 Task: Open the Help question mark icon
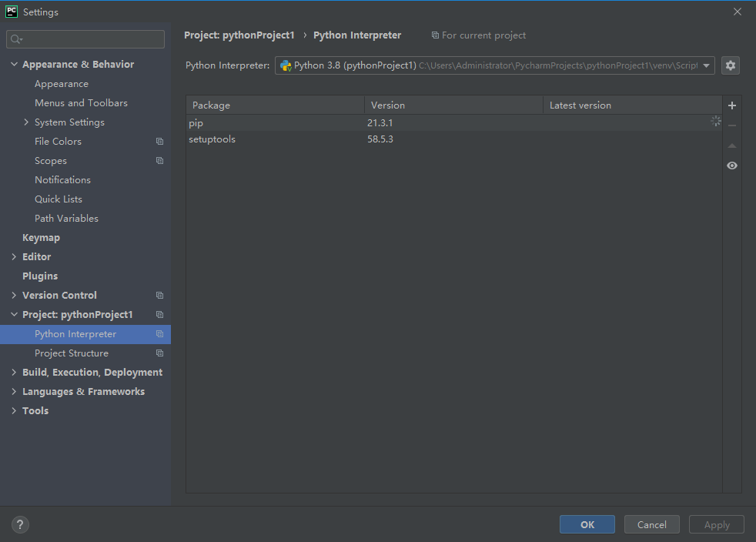click(19, 524)
